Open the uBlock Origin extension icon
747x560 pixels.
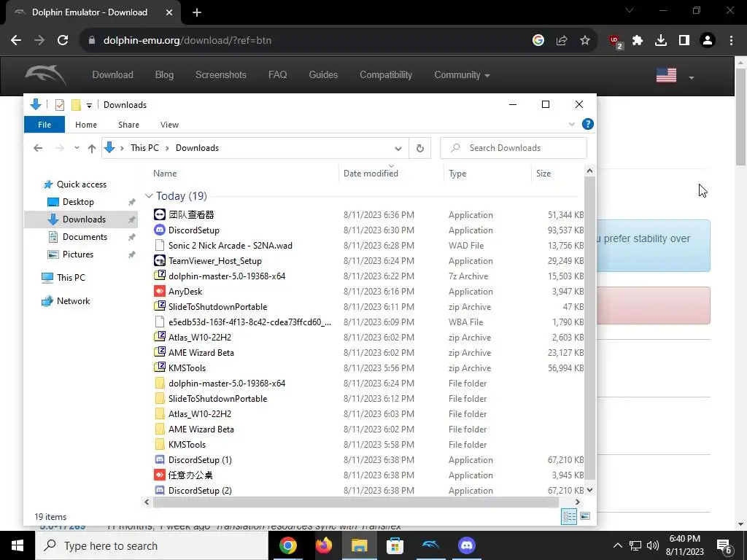click(x=616, y=41)
